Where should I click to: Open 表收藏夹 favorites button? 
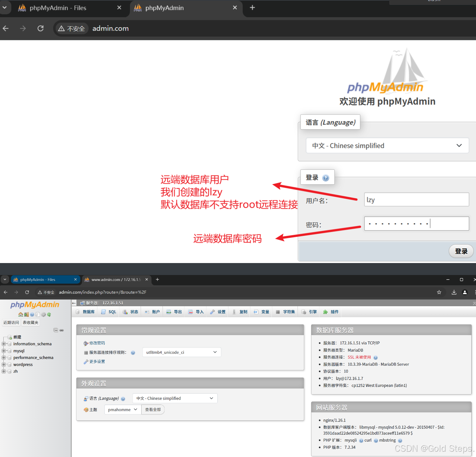point(31,322)
